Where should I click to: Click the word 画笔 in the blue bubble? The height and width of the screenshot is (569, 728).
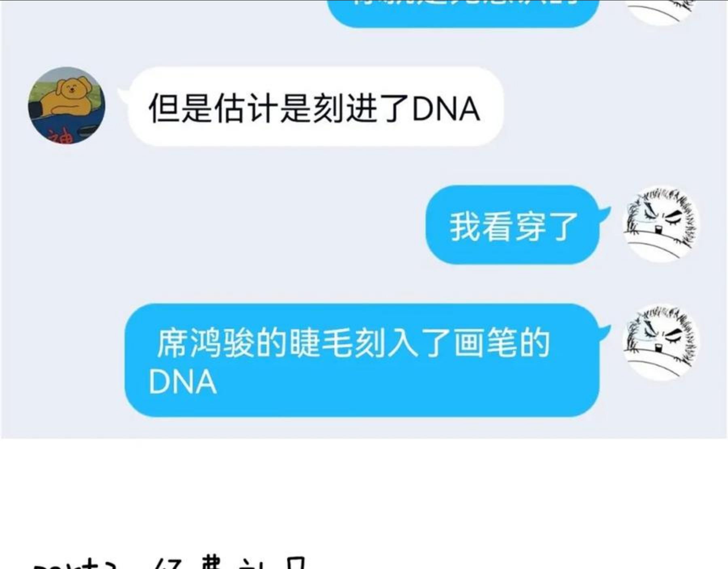pyautogui.click(x=485, y=343)
